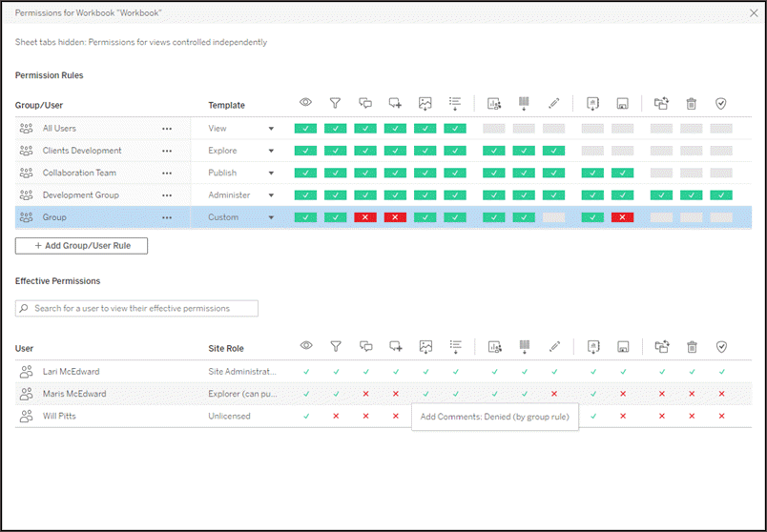Image resolution: width=767 pixels, height=532 pixels.
Task: Click Delete trash icon in Permission Rules header
Action: 692,104
